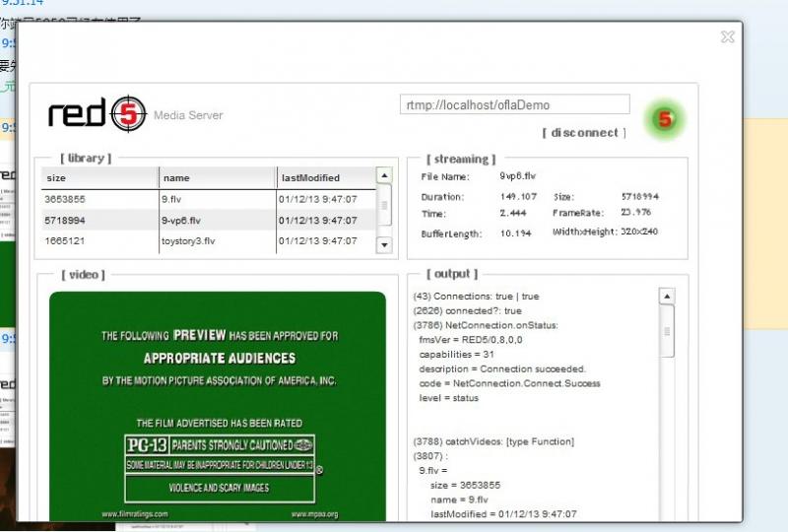Click the WidthxHeight value 320x240
This screenshot has width=788, height=532.
639,232
